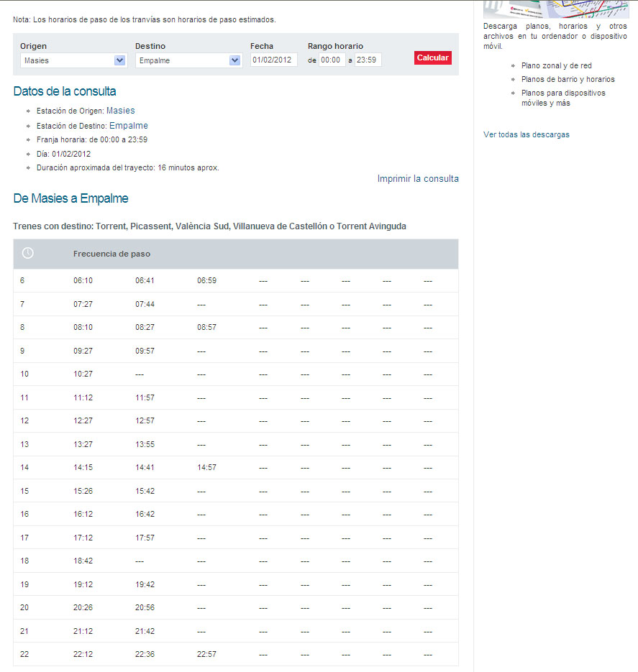Select the 06:10 departure time cell

pos(83,280)
